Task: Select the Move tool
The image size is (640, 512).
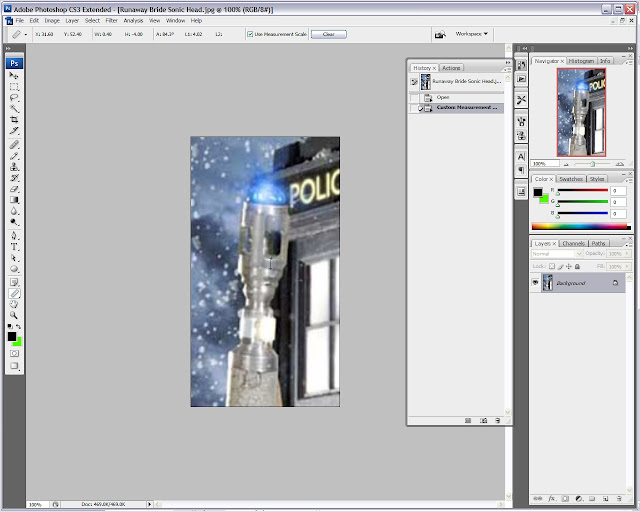Action: click(x=14, y=76)
